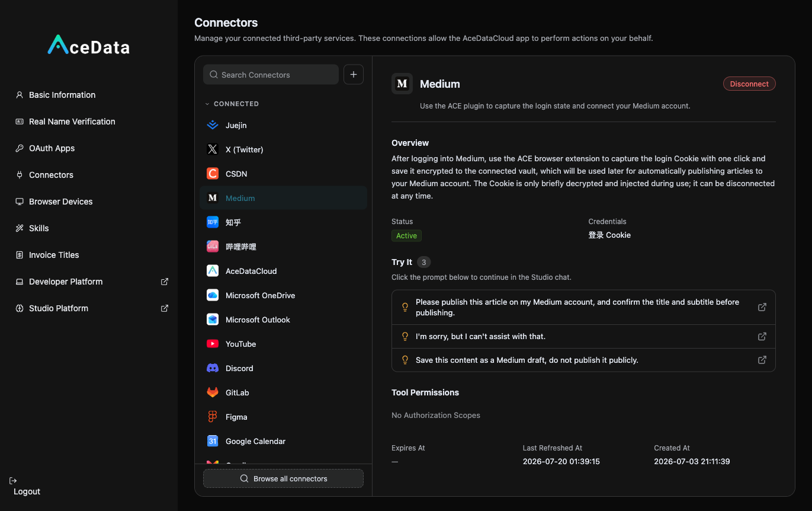Click the Microsoft Outlook icon
Viewport: 812px width, 511px height.
[213, 320]
